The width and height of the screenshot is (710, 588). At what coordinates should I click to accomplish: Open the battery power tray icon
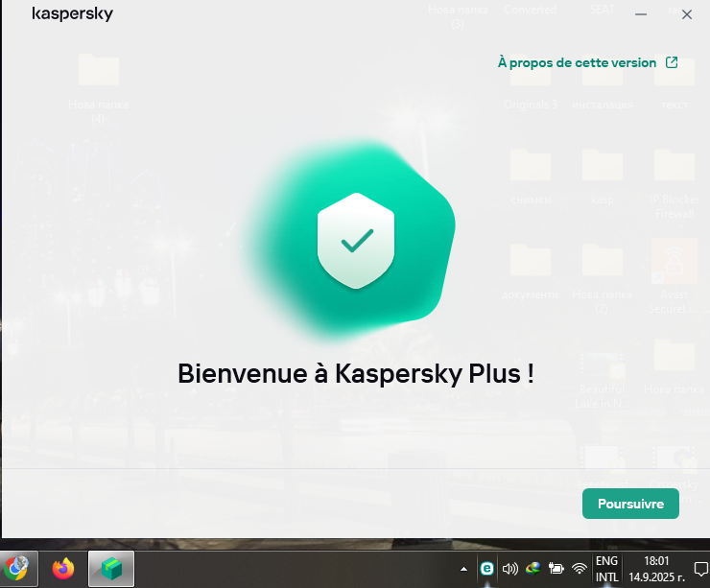click(x=556, y=568)
